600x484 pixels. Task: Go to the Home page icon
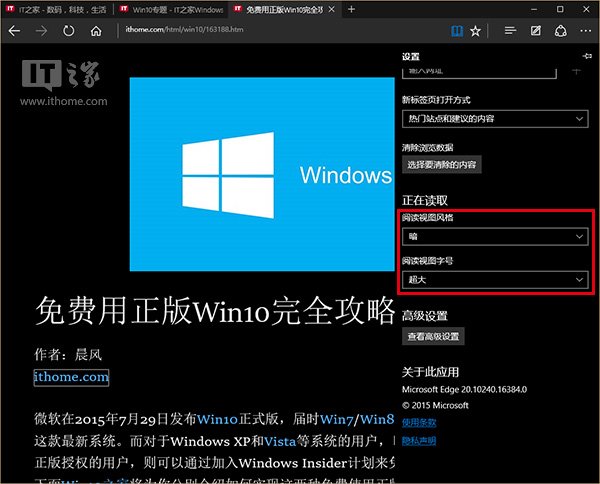96,31
